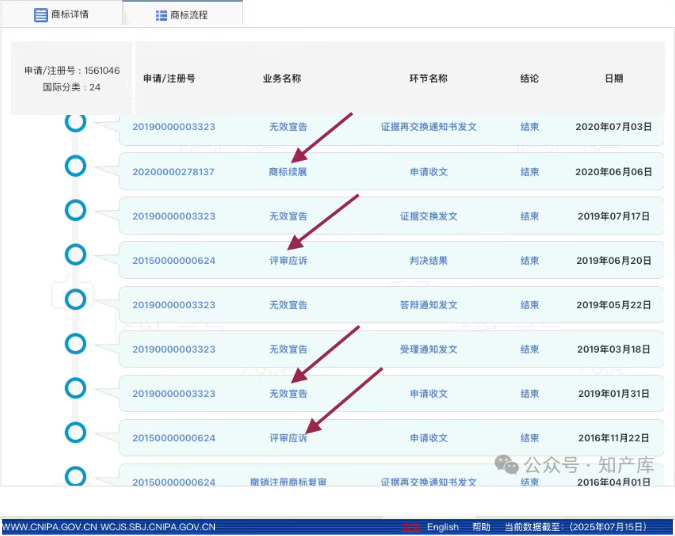Switch language to English
The height and width of the screenshot is (536, 675).
point(442,527)
